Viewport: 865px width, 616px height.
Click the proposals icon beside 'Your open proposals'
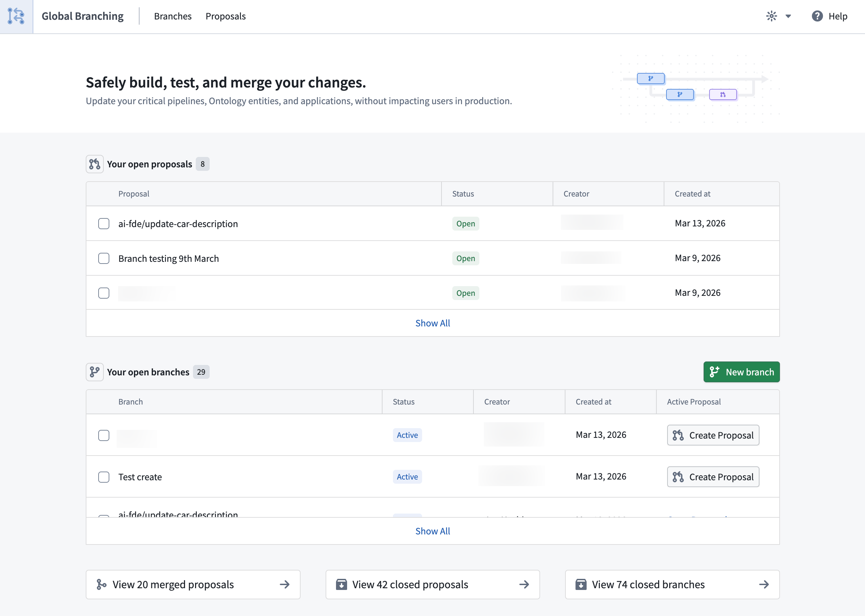(x=94, y=164)
